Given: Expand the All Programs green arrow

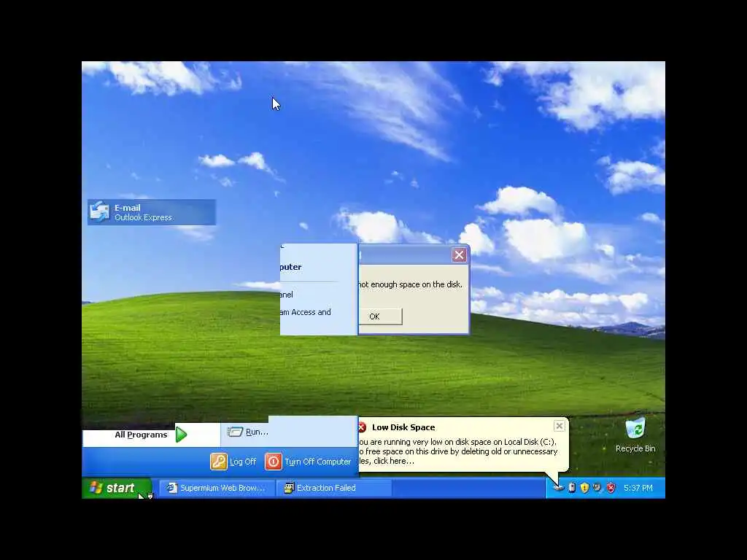Looking at the screenshot, I should click(181, 435).
